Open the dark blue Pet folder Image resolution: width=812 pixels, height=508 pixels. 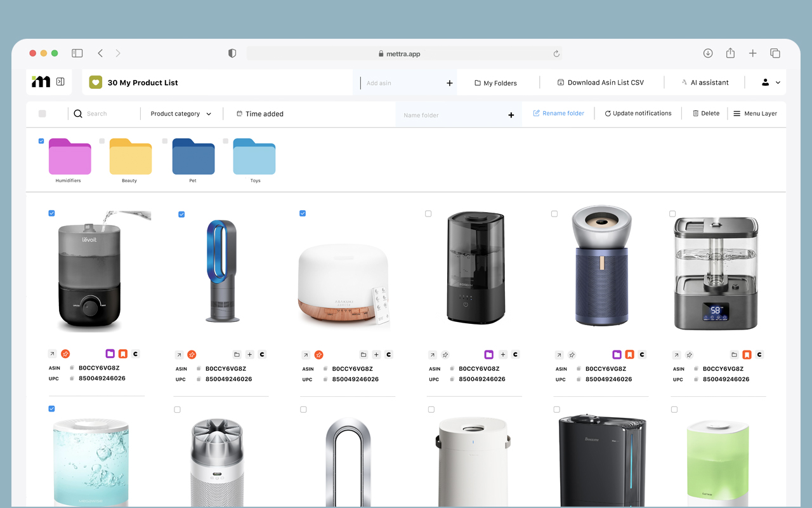[193, 156]
